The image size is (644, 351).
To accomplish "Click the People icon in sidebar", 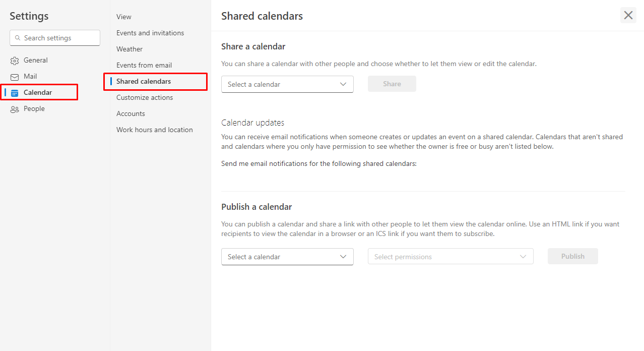I will 15,109.
